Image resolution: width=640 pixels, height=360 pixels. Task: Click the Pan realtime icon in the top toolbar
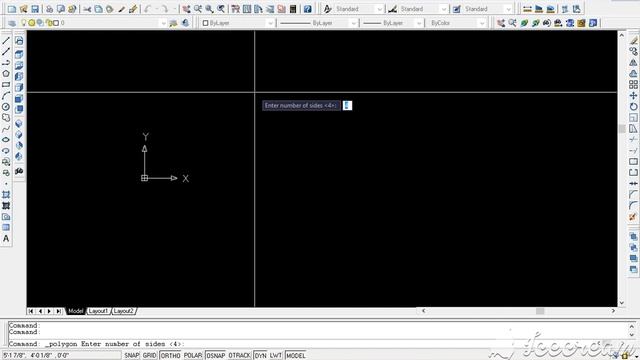click(187, 9)
